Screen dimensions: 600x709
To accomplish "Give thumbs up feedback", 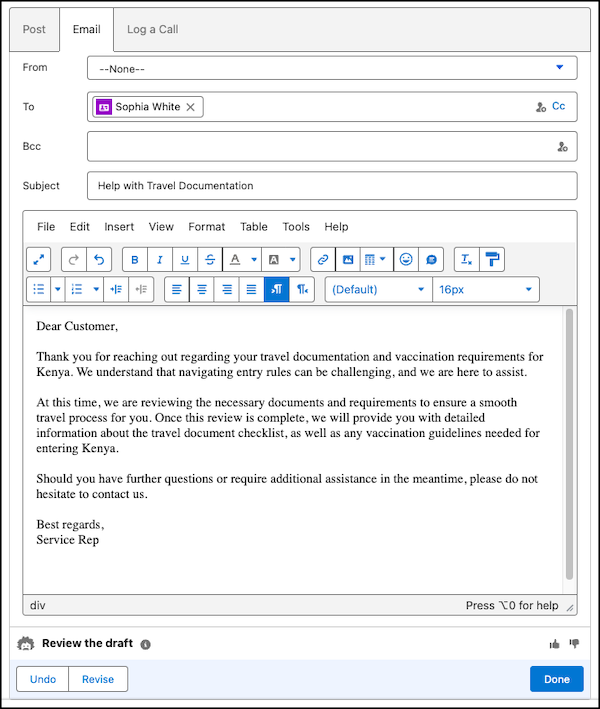I will (x=554, y=644).
